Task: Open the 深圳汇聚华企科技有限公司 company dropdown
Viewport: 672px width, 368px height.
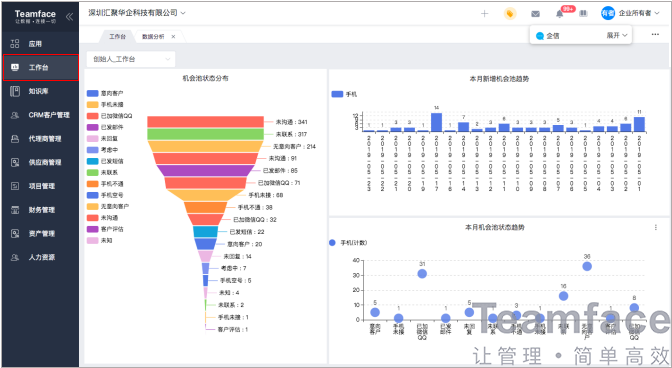Action: tap(137, 13)
